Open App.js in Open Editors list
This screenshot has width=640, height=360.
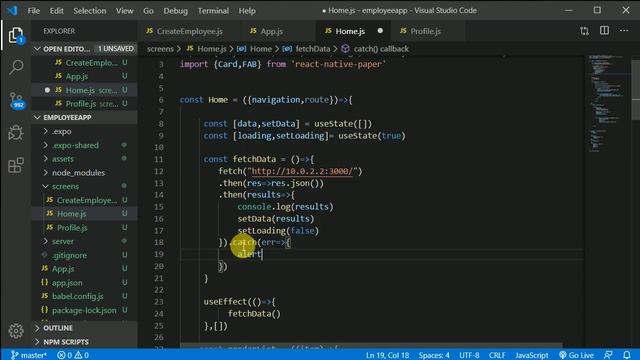click(x=84, y=76)
